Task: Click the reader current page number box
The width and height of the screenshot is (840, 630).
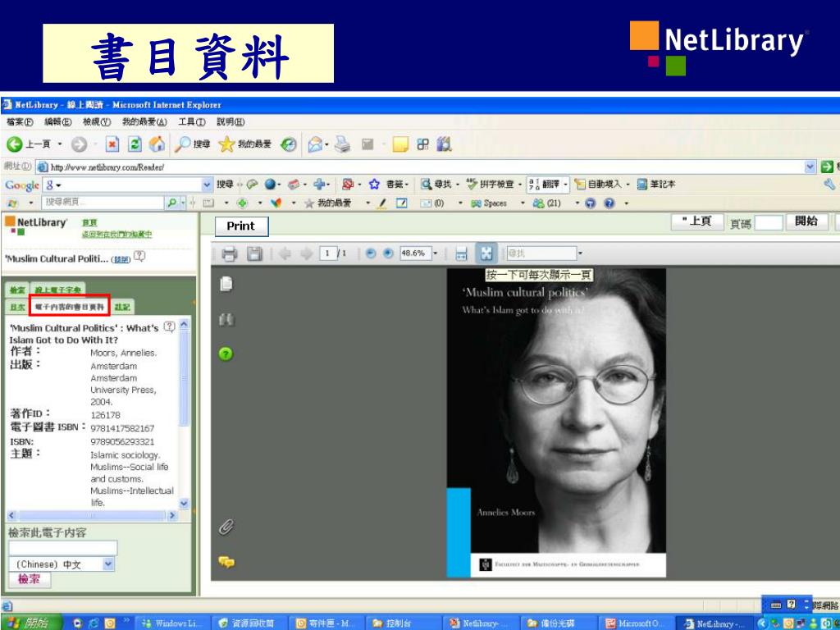Action: coord(327,253)
